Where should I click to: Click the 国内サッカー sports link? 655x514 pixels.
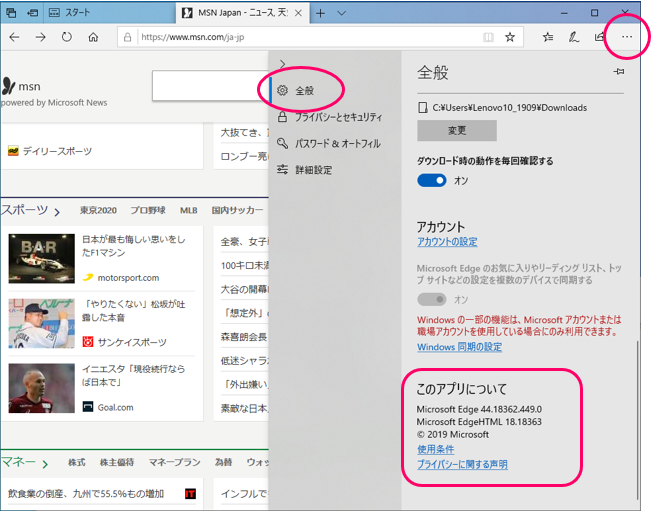pyautogui.click(x=237, y=210)
